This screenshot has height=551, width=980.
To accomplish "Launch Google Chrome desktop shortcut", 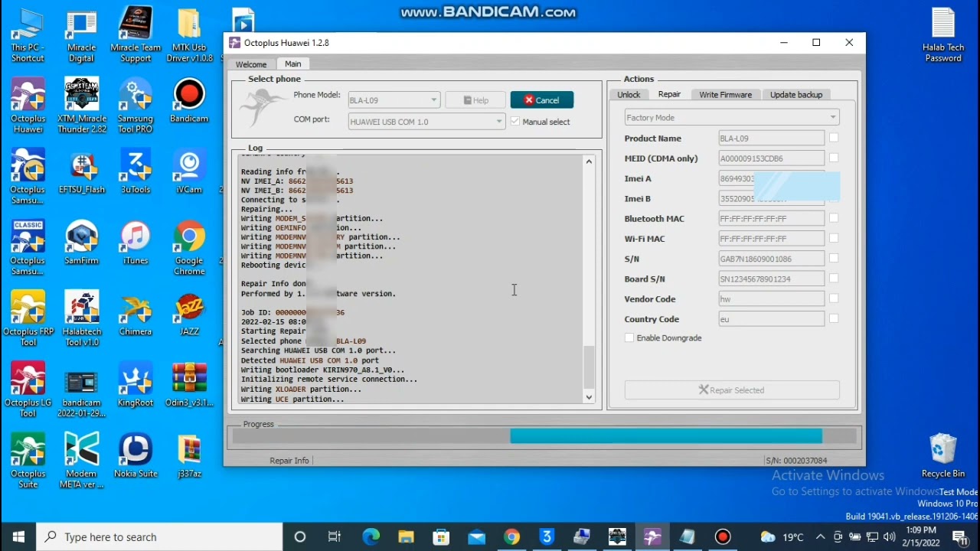I will tap(189, 248).
